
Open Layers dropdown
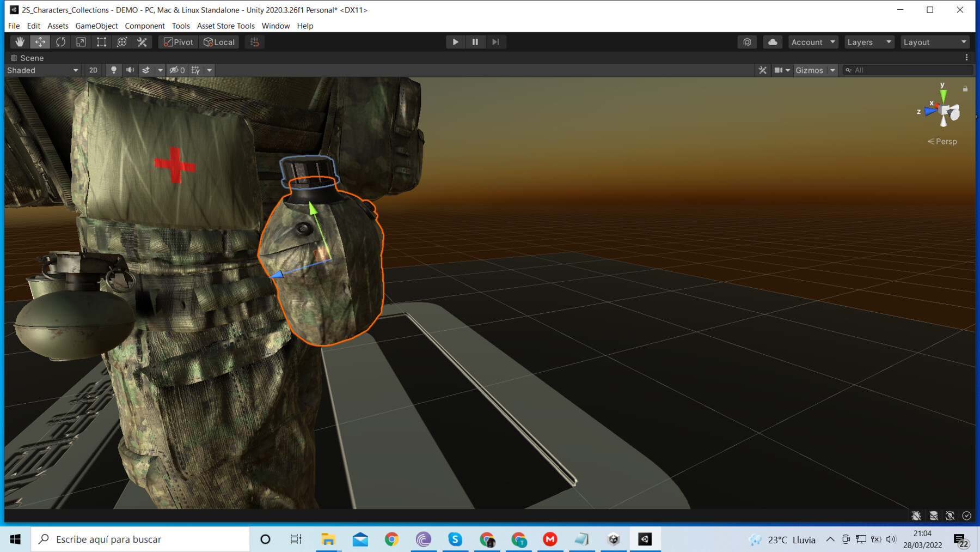[x=869, y=42]
